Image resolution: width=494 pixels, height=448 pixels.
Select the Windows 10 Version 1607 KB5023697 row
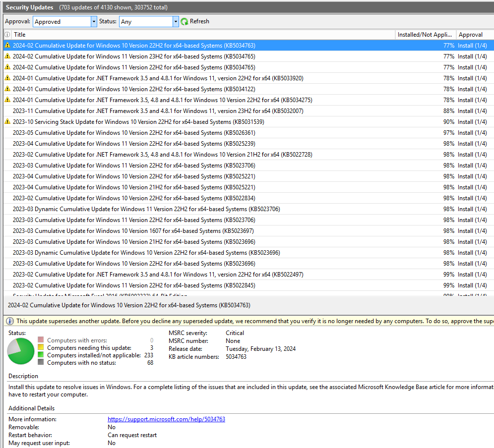coord(248,231)
